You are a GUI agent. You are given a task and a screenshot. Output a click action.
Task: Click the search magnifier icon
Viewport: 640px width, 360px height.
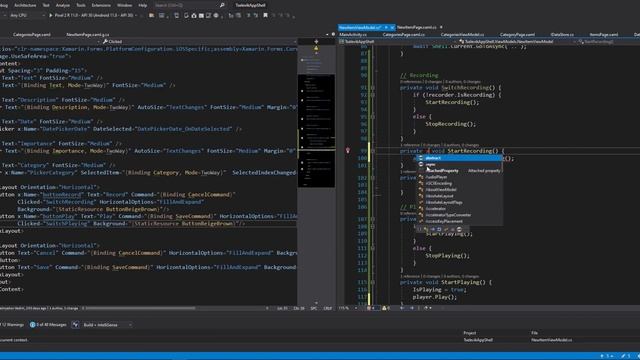click(x=222, y=5)
